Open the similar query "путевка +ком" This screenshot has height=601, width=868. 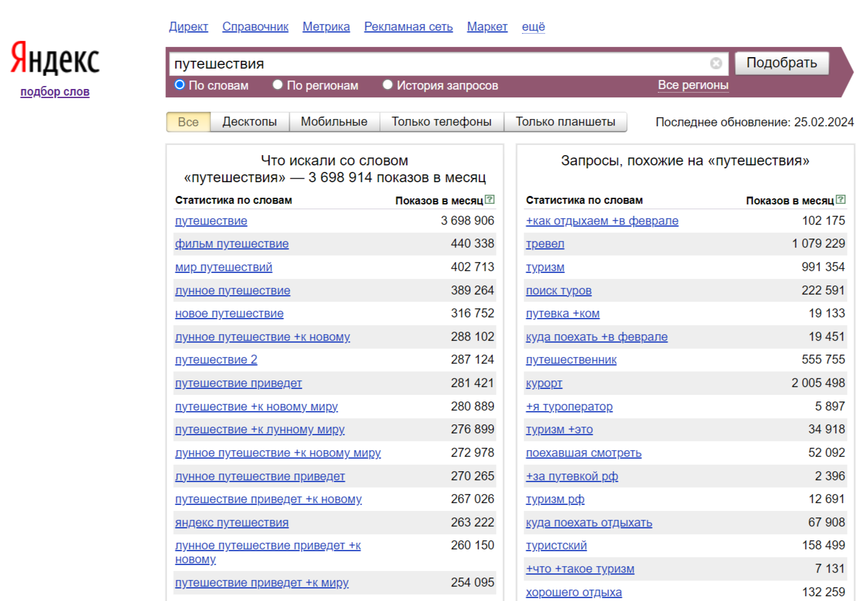563,314
